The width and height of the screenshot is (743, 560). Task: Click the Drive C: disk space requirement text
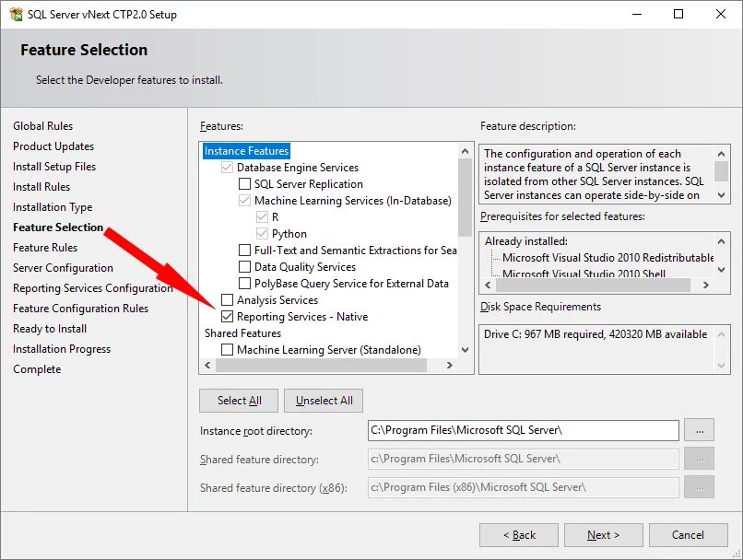pyautogui.click(x=596, y=334)
